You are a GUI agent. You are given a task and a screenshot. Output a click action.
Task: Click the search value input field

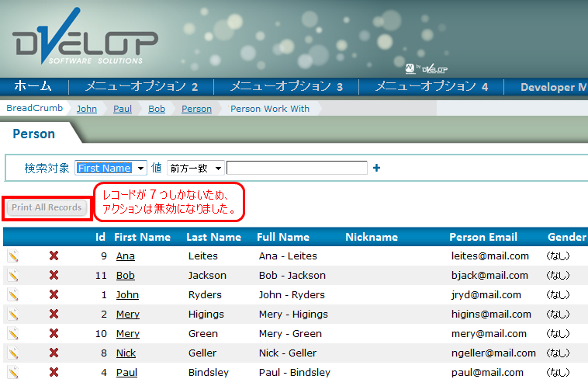click(297, 168)
